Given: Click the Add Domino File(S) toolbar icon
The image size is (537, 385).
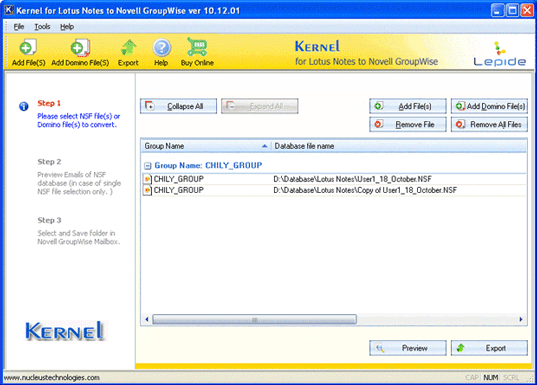Looking at the screenshot, I should [80, 48].
